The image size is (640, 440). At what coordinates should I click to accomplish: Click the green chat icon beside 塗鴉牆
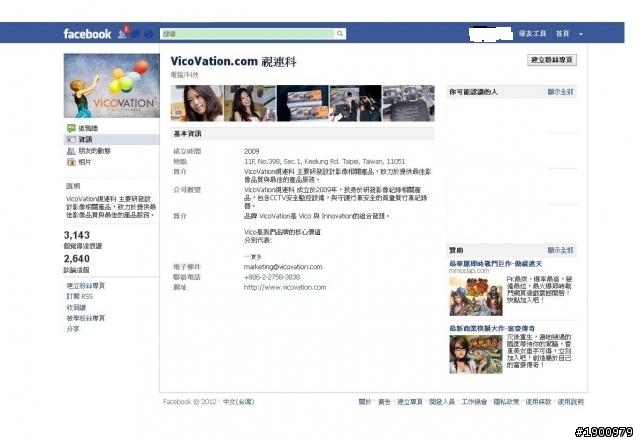tap(71, 128)
